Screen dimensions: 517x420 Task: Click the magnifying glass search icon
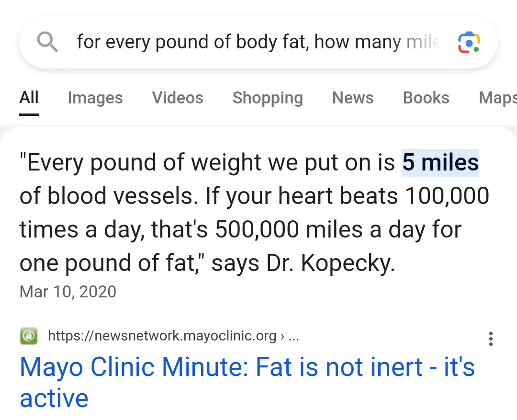(47, 42)
